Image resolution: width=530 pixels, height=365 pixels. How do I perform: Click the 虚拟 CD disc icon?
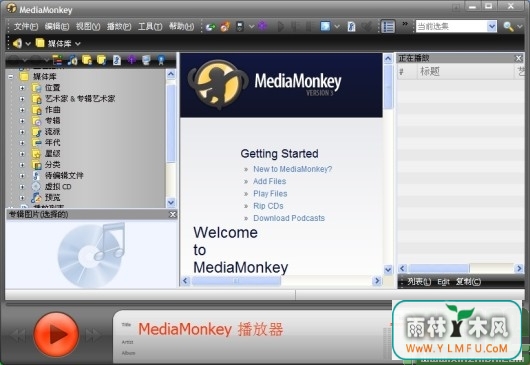(x=36, y=187)
